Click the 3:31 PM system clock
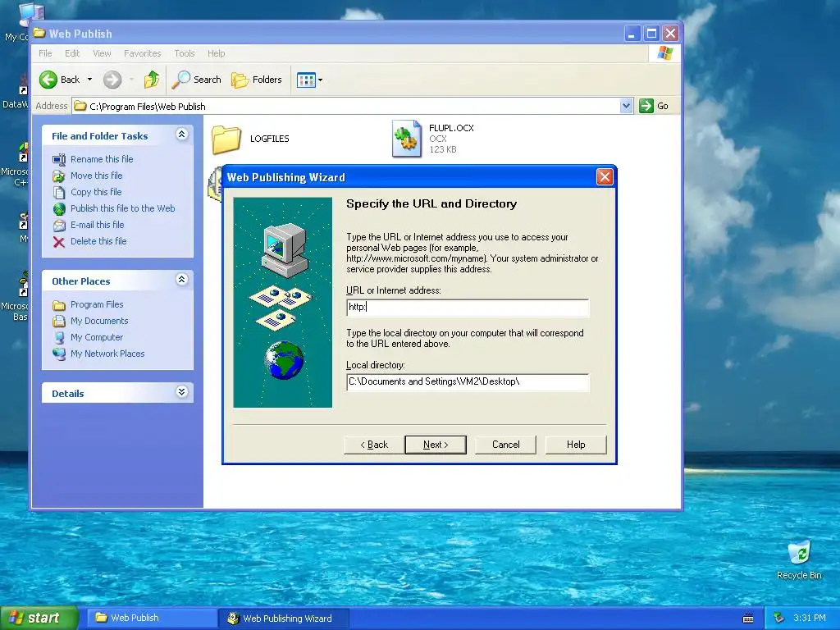Viewport: 840px width, 630px height. point(810,619)
